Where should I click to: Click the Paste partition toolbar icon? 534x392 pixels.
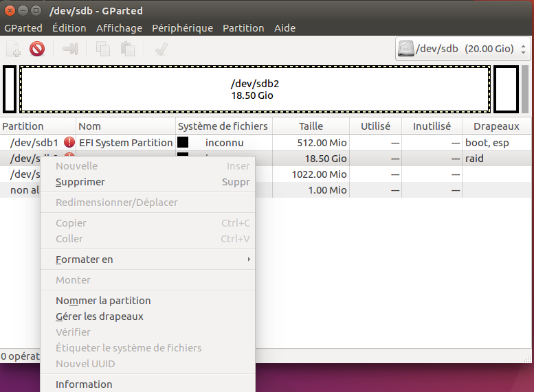tap(127, 49)
